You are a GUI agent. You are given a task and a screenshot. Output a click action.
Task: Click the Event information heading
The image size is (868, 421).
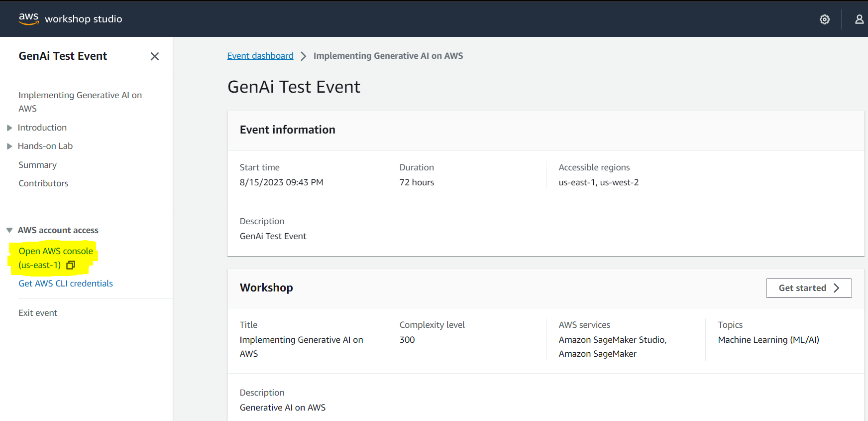click(288, 130)
